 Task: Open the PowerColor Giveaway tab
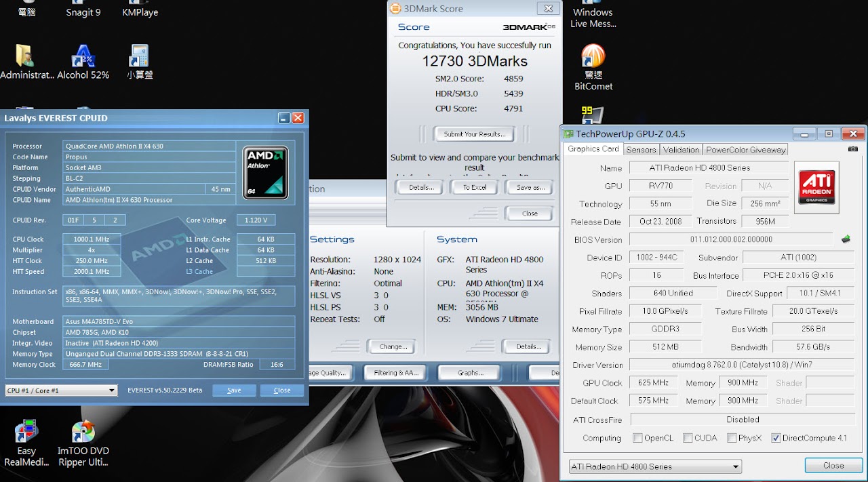pos(745,150)
